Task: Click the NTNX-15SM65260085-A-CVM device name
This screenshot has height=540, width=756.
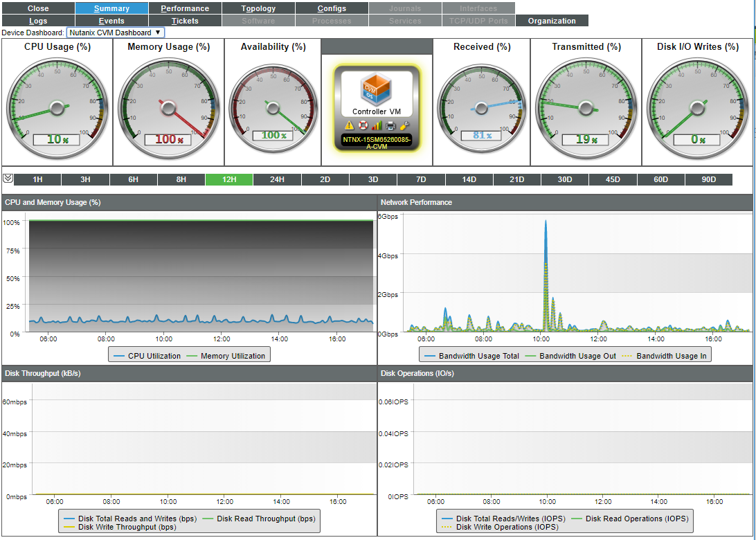Action: [x=376, y=143]
